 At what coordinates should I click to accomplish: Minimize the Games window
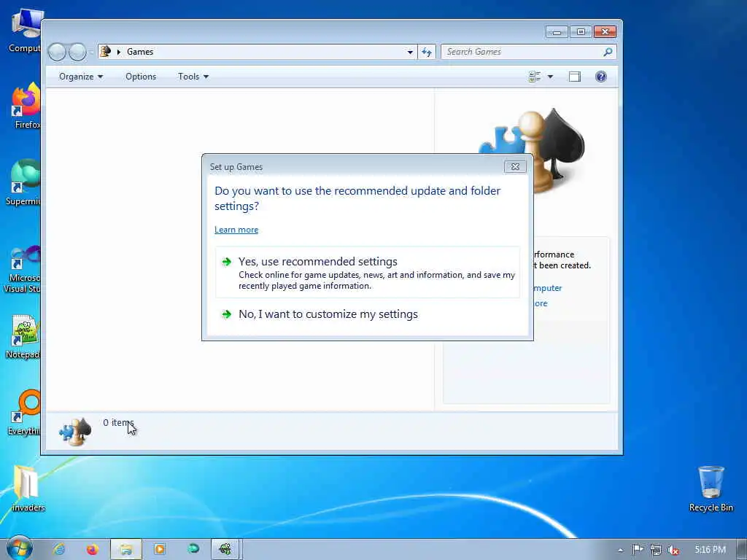coord(557,32)
